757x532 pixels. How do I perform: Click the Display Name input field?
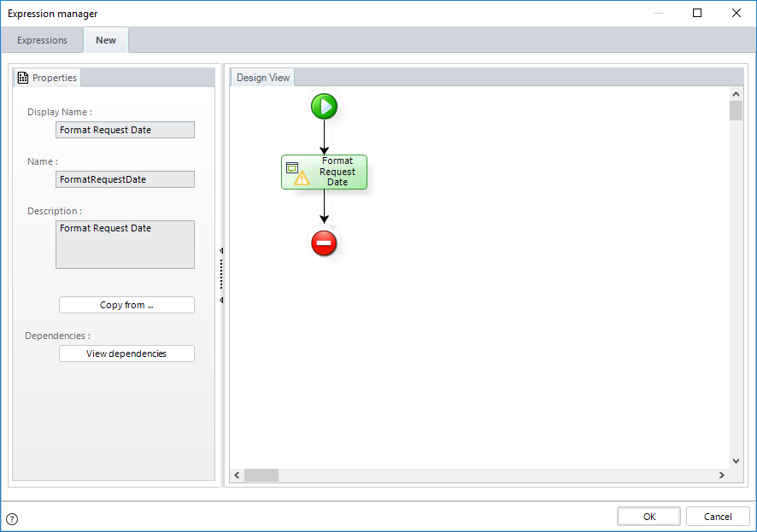(125, 130)
